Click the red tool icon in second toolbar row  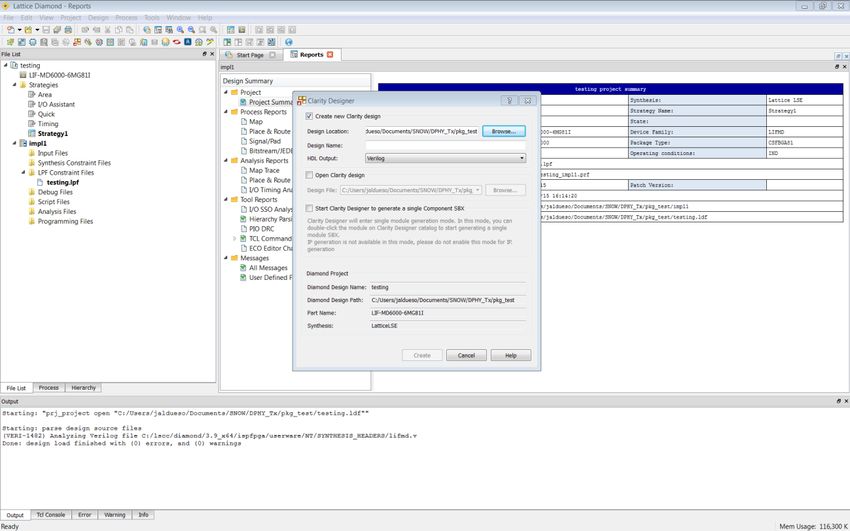pyautogui.click(x=176, y=42)
